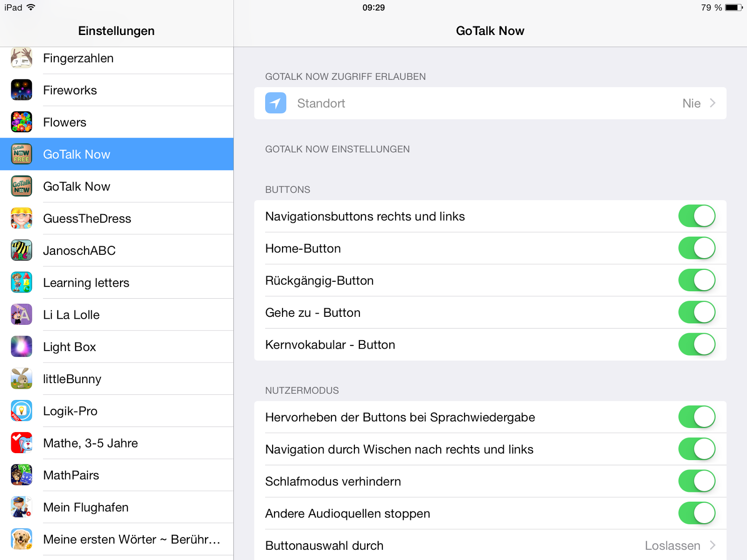Tap the Mein Flughafen app icon
The width and height of the screenshot is (747, 560).
[21, 507]
